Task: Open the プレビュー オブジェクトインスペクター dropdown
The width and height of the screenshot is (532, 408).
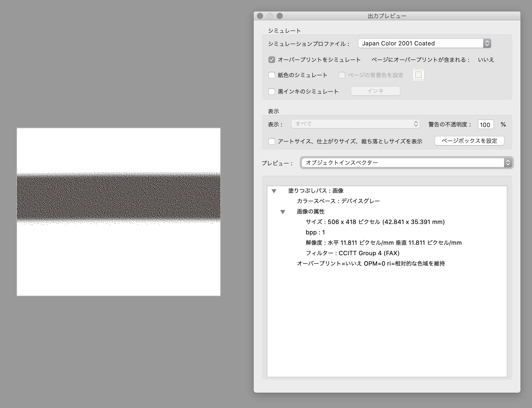Action: click(x=407, y=163)
